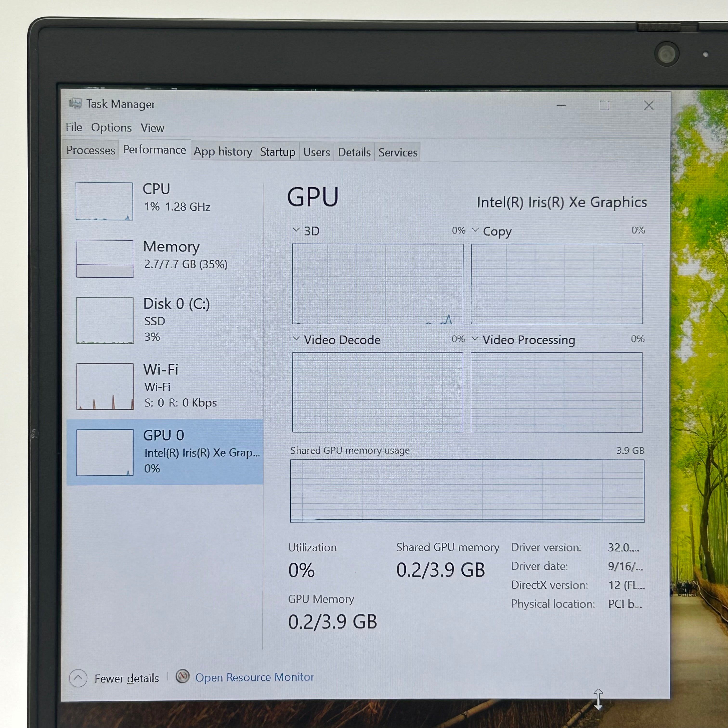
Task: Switch to the Processes tab
Action: (x=91, y=150)
